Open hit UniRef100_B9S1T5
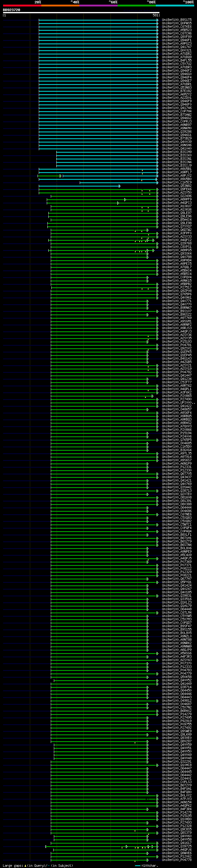 (177, 20)
